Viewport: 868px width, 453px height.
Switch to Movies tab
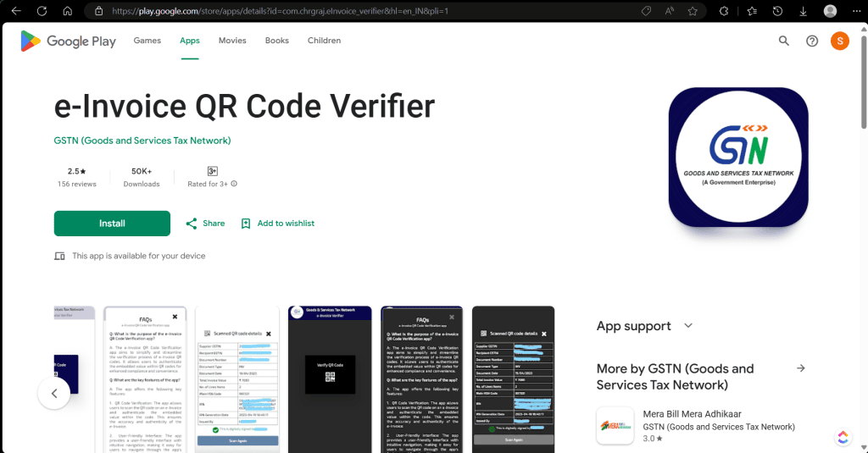pyautogui.click(x=232, y=41)
